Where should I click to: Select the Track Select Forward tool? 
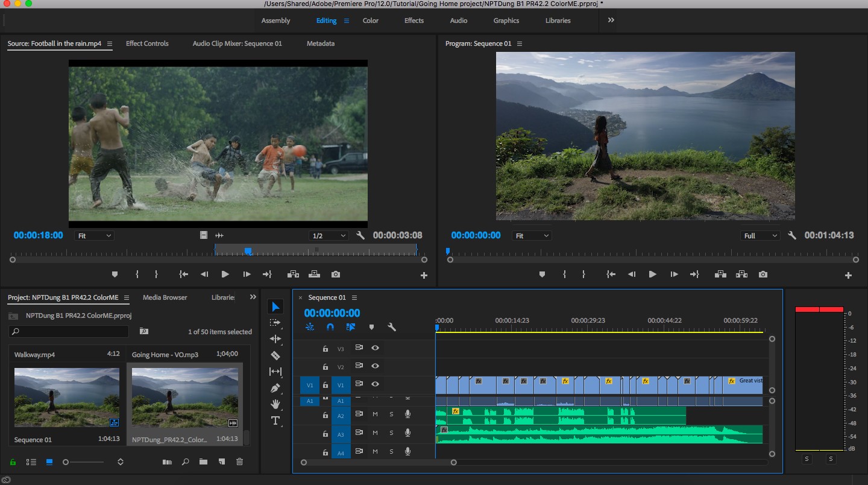[275, 323]
